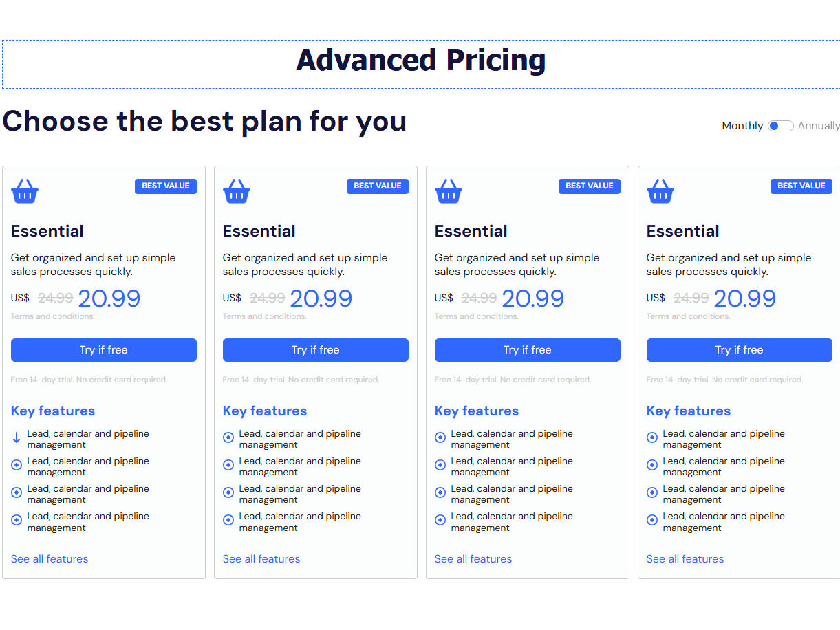Image resolution: width=840 pixels, height=630 pixels.
Task: Click the Advanced Pricing heading box
Action: [x=420, y=64]
